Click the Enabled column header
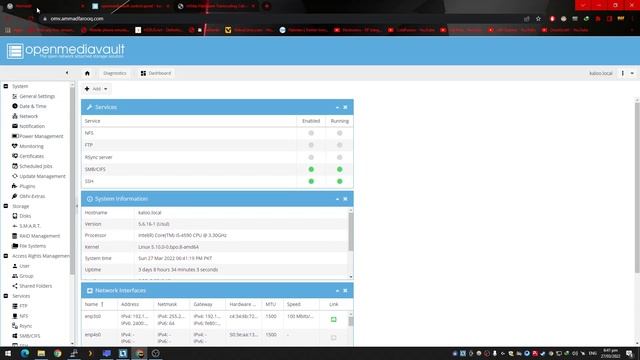This screenshot has height=360, width=640. click(x=311, y=121)
